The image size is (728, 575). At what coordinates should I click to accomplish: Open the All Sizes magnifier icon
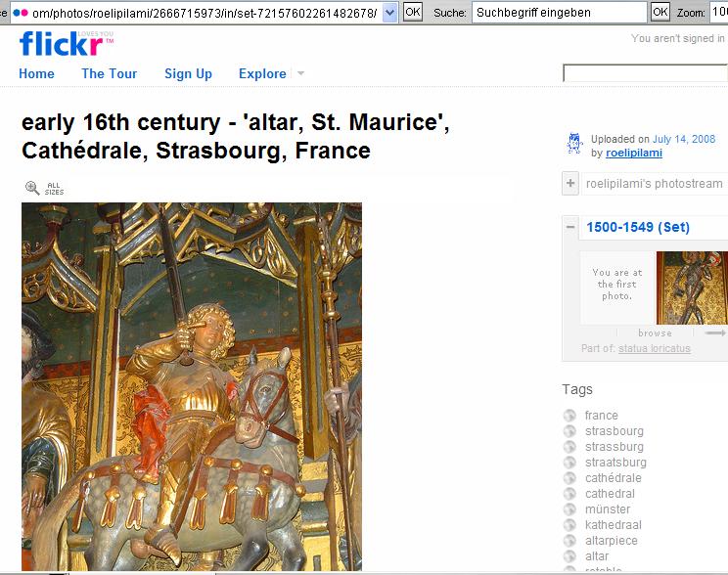click(32, 188)
